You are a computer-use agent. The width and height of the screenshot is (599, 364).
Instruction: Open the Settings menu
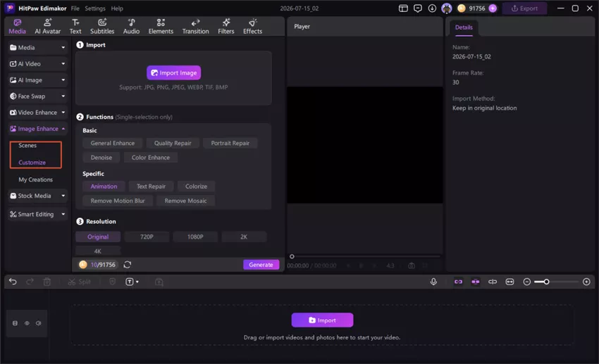[x=94, y=8]
